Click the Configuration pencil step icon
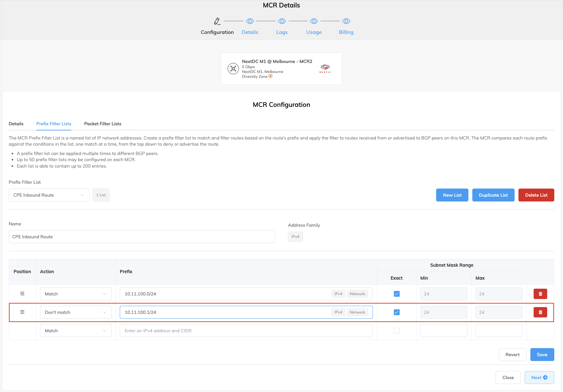Screen dimensions: 563x392 click(x=217, y=20)
